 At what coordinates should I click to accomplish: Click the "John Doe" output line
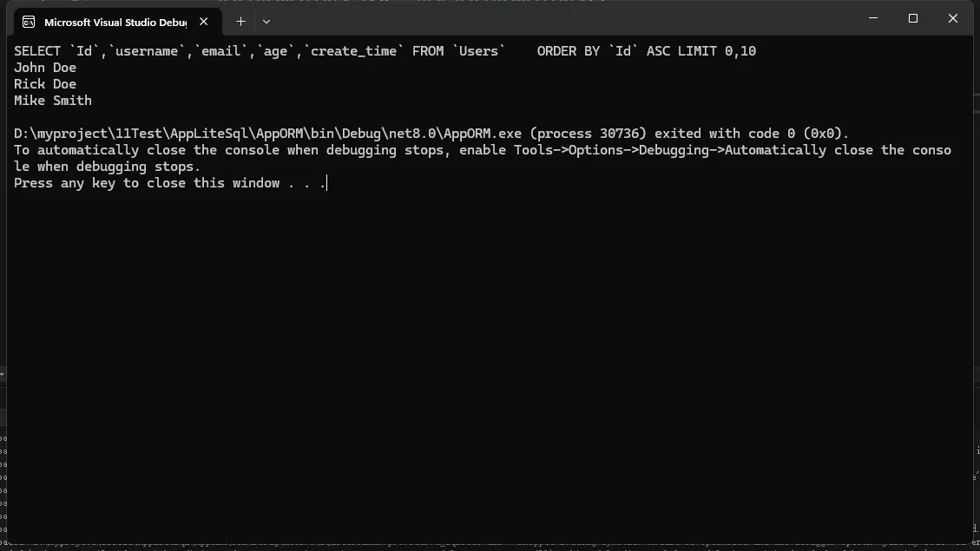click(x=45, y=68)
